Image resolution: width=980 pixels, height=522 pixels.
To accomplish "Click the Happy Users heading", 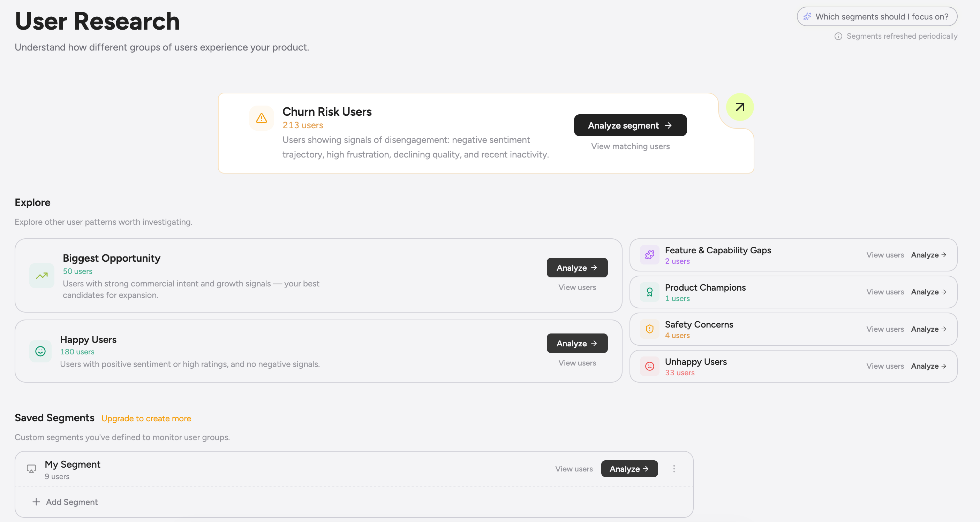I will 88,339.
